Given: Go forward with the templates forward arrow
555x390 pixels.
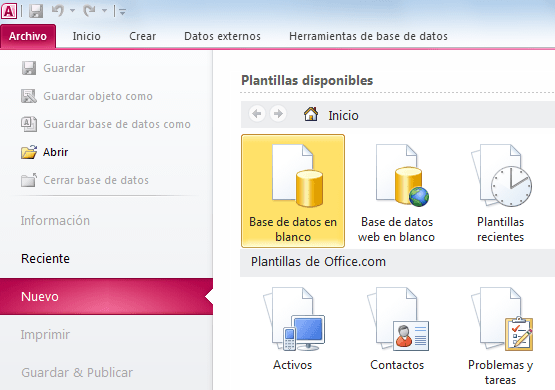Looking at the screenshot, I should [278, 114].
